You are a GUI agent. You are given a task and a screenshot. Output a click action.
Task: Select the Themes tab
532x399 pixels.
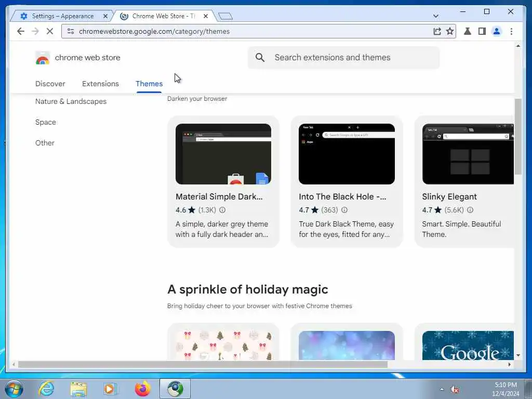[149, 84]
